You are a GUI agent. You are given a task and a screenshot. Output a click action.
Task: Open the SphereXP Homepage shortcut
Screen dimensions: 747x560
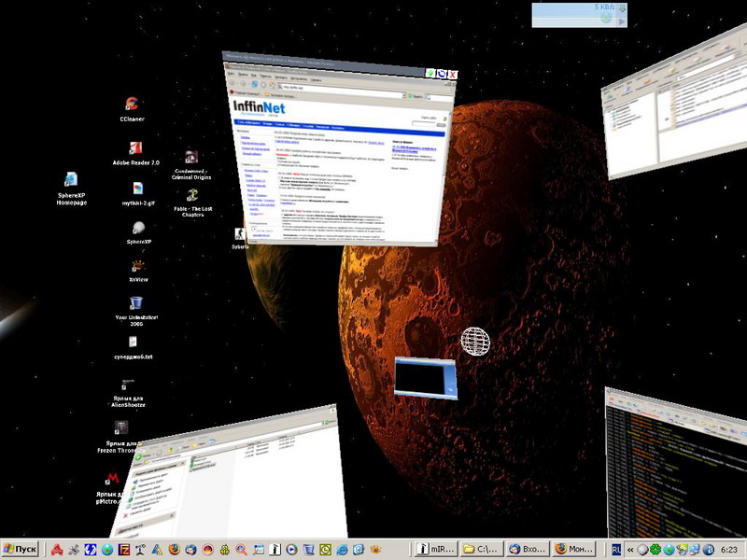pyautogui.click(x=71, y=181)
